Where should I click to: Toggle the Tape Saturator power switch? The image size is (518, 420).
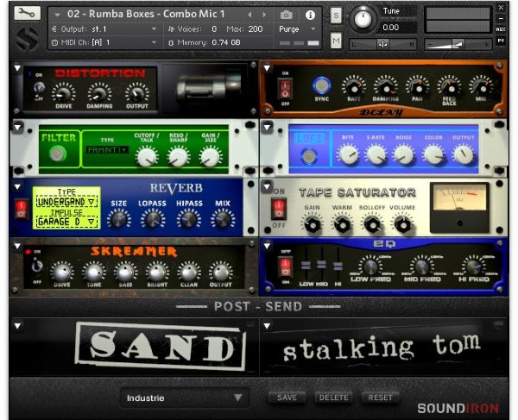pos(279,209)
